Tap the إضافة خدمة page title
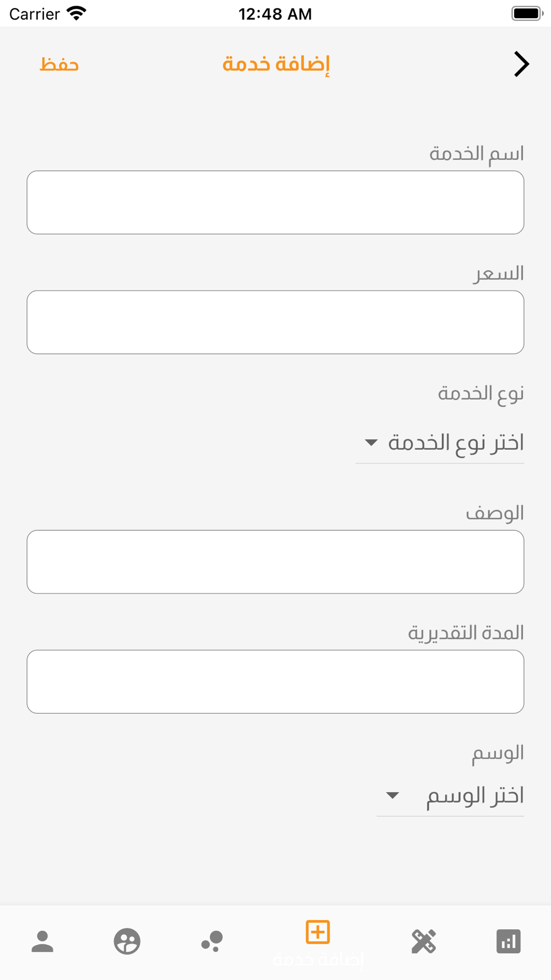This screenshot has height=980, width=551. pos(276,64)
